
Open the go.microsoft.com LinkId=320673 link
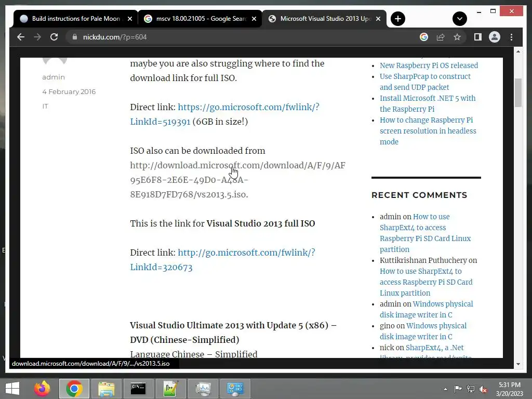tap(222, 260)
